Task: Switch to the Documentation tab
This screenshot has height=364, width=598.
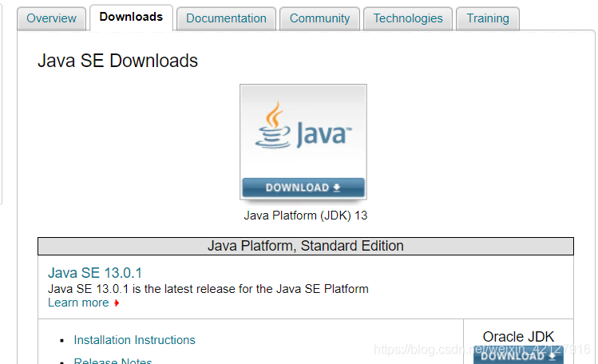Action: (226, 18)
